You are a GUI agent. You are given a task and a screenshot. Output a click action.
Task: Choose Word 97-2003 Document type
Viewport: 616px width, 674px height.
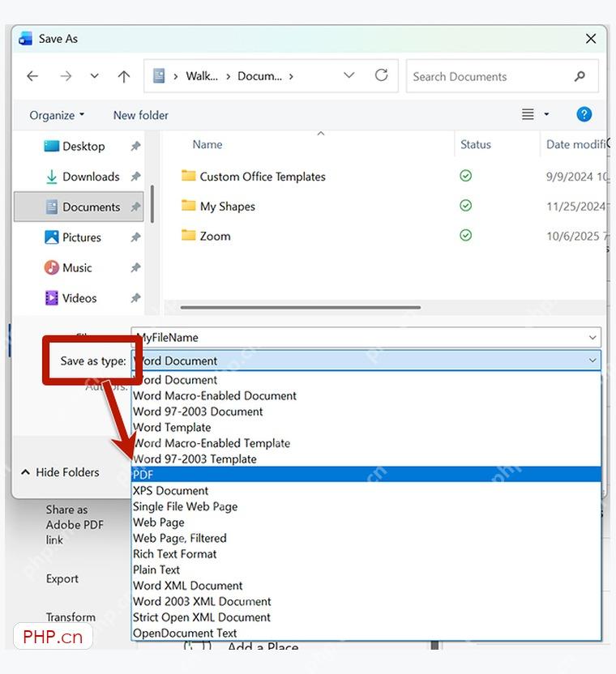point(366,412)
